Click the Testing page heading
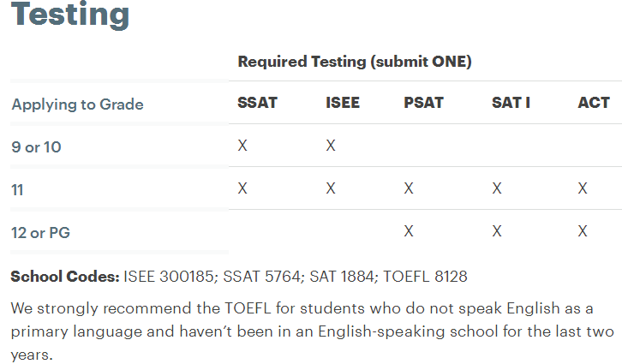 coord(70,15)
